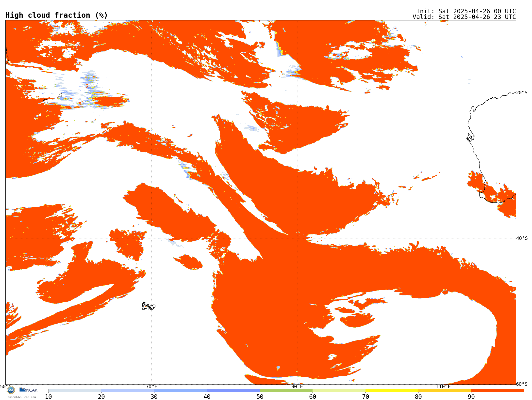Click the 20-30 light blue colorbar segment
Viewport: 532px width, 400px height.
pos(128,391)
